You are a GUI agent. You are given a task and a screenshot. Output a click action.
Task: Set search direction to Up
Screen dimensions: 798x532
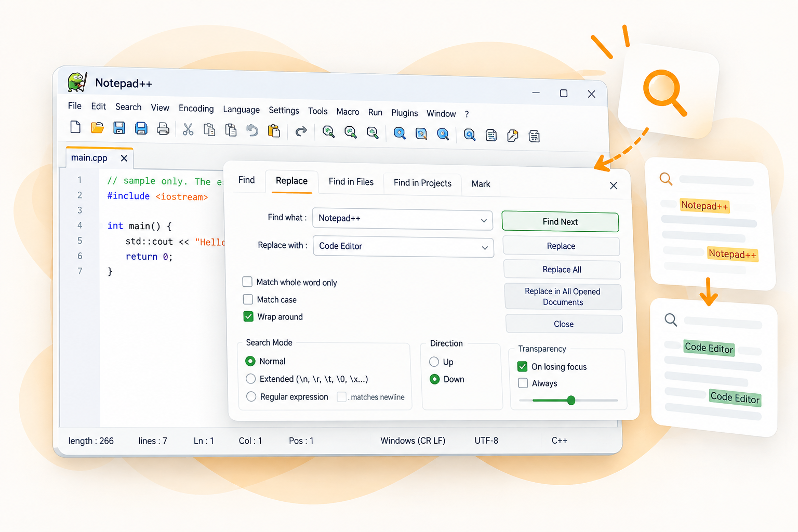point(434,362)
